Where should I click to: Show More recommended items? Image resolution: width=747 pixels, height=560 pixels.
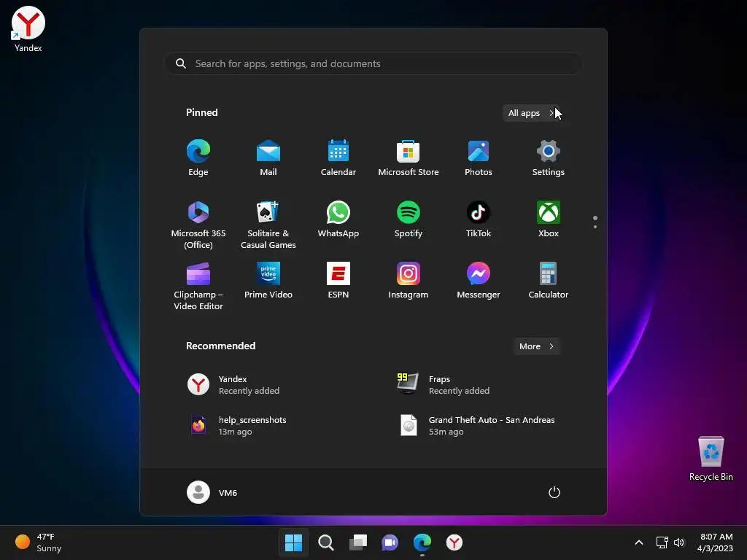(536, 346)
